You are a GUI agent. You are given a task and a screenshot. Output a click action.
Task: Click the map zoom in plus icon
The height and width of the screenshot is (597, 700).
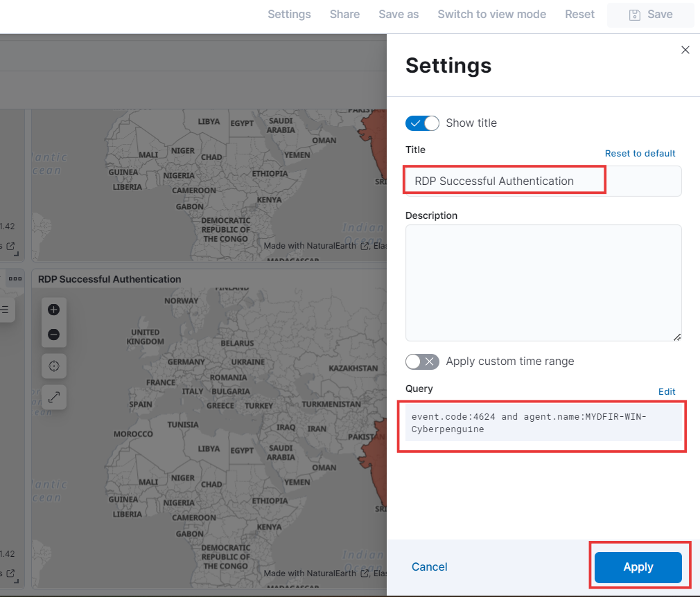pos(53,310)
